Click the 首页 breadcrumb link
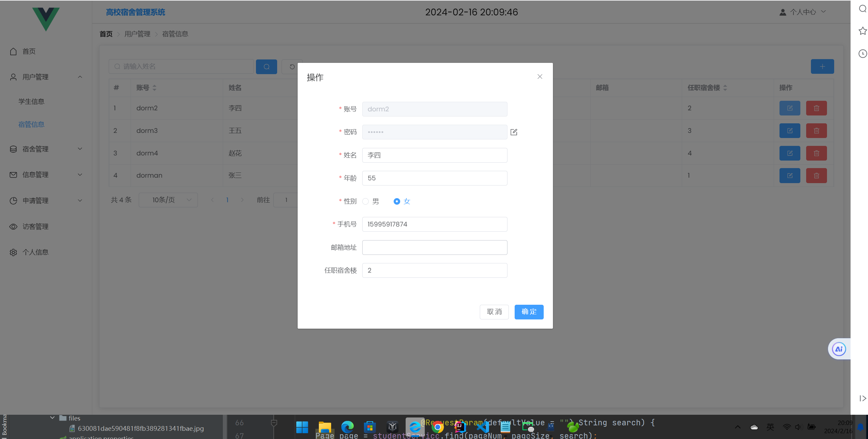868x439 pixels. click(106, 34)
